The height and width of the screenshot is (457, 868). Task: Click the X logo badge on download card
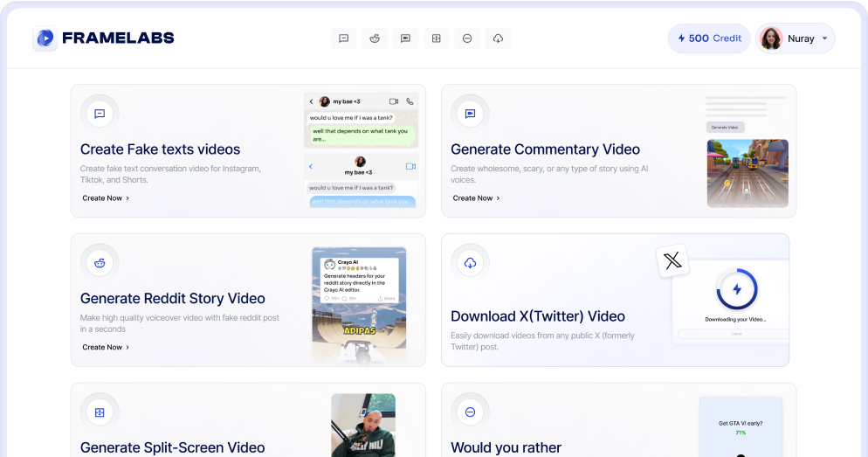point(672,260)
